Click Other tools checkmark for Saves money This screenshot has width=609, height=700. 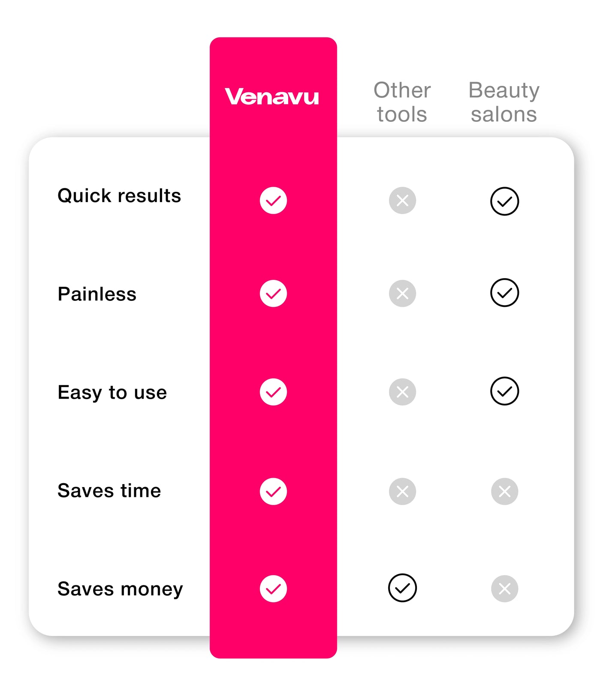click(x=402, y=588)
